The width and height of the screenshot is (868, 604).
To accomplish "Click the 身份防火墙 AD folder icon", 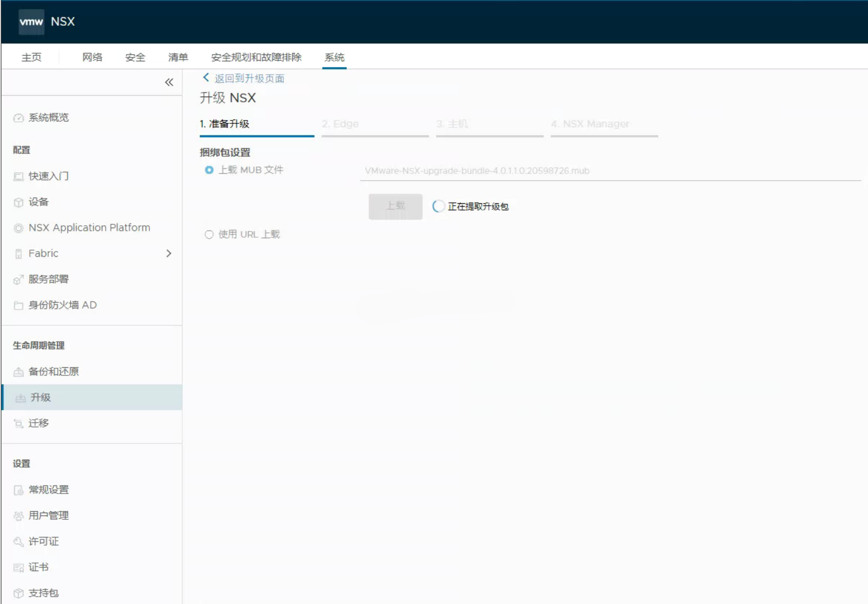I will click(x=19, y=306).
